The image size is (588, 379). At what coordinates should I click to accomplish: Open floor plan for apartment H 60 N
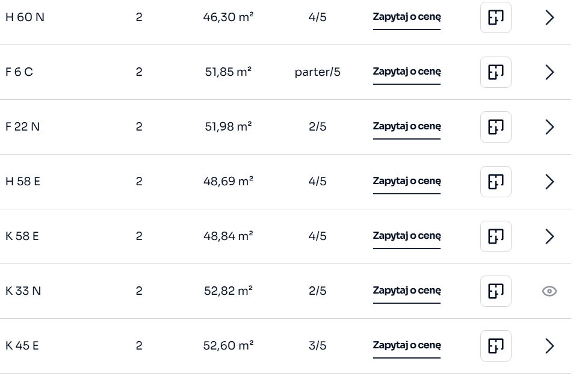[495, 17]
